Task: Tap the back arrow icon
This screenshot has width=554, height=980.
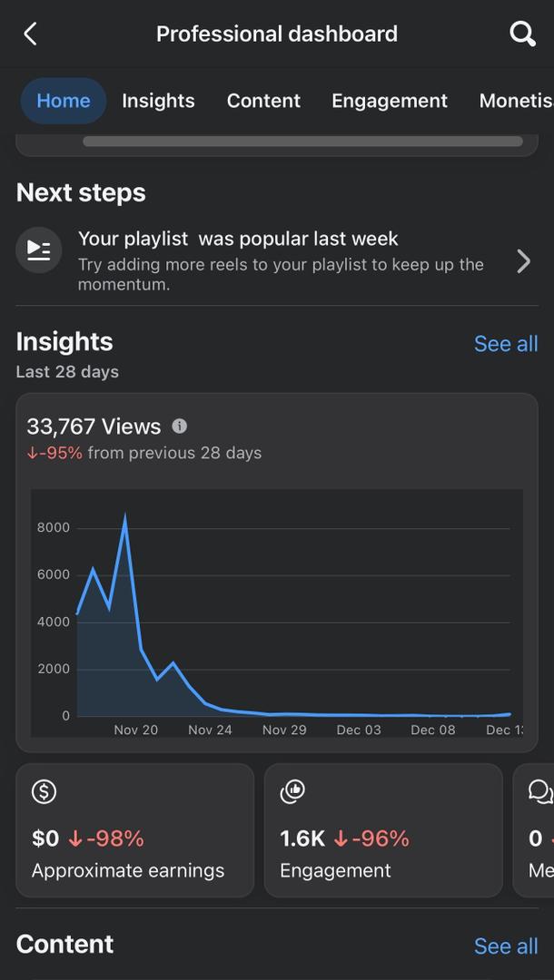Action: (x=30, y=34)
